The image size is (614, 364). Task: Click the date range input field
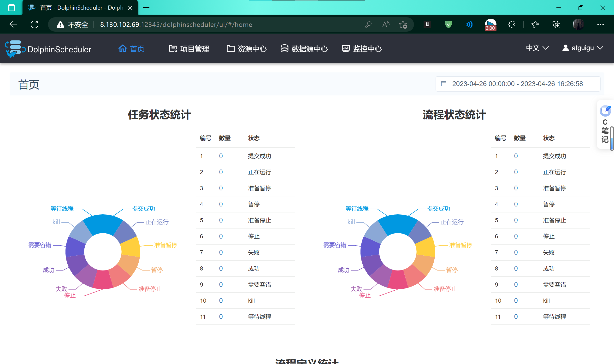tap(517, 84)
